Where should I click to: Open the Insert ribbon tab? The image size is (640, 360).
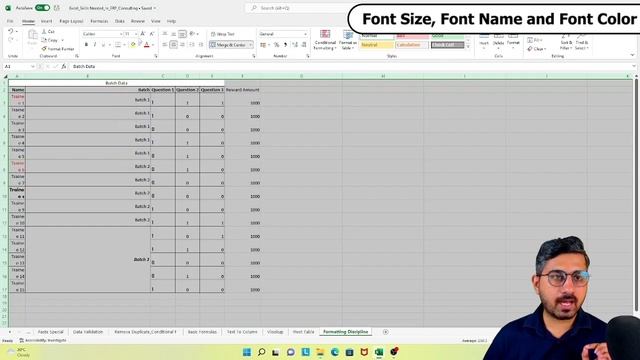[46, 21]
